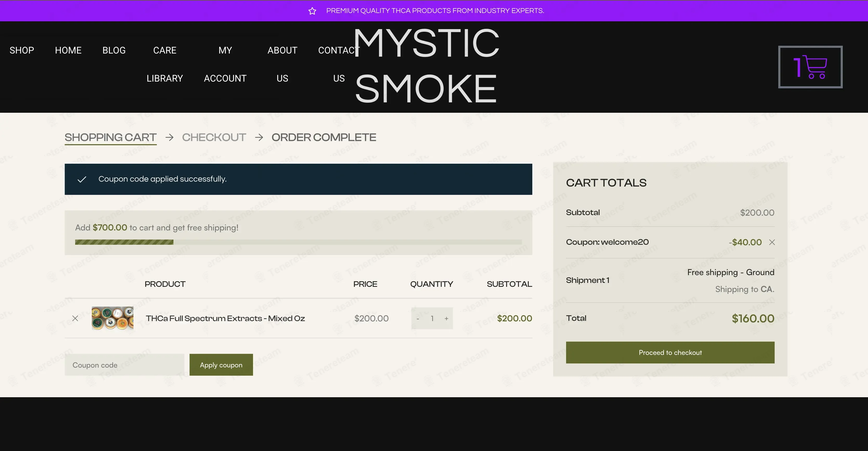Click the Apply coupon button
The height and width of the screenshot is (451, 868).
tap(221, 365)
